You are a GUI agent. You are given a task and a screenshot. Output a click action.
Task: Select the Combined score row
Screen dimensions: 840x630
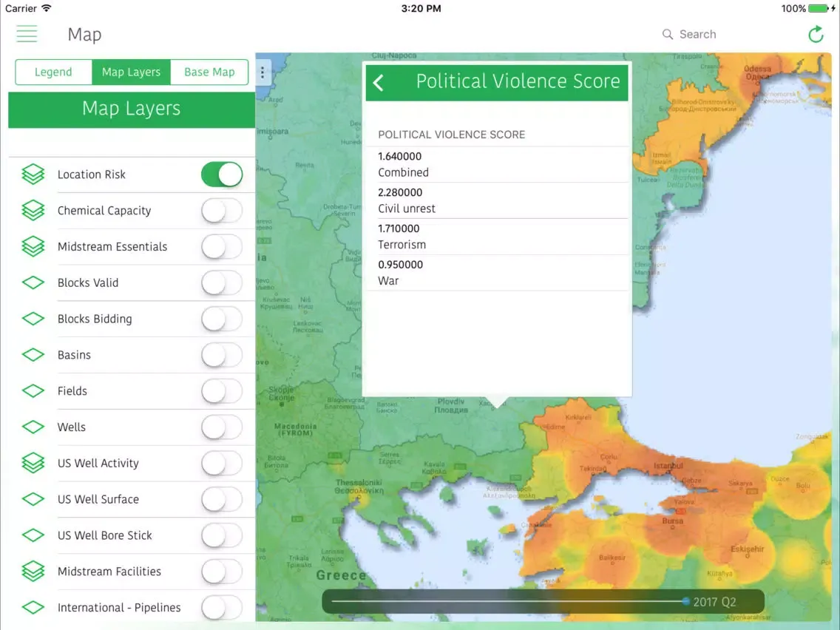click(497, 164)
